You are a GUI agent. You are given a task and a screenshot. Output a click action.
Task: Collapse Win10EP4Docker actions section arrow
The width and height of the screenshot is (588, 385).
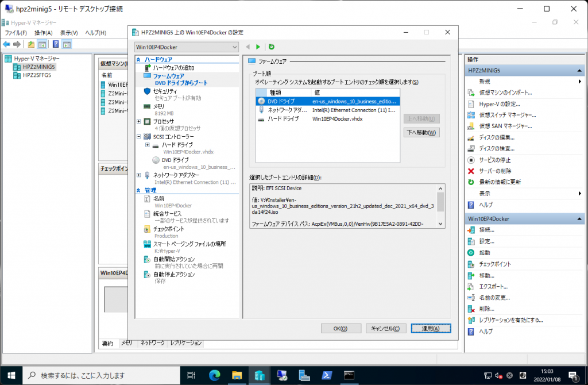coord(579,219)
